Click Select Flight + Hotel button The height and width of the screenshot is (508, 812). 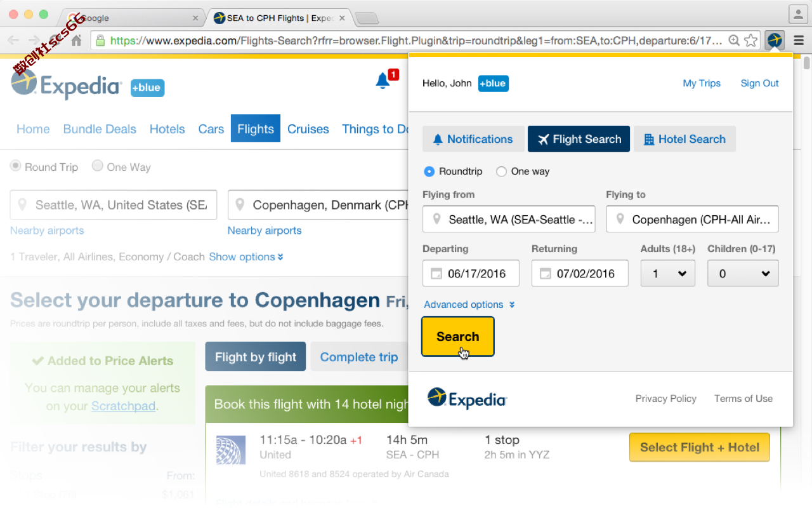click(x=699, y=447)
